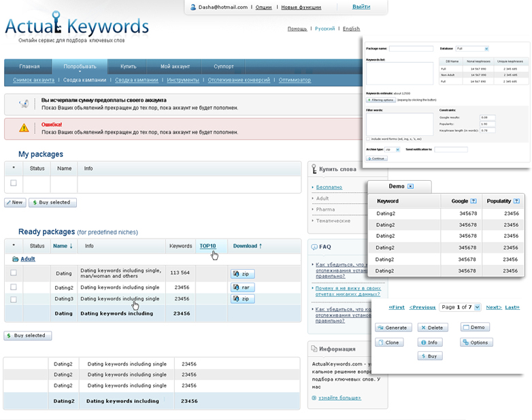This screenshot has height=420, width=532.
Task: Click the Выйти logout link
Action: [361, 7]
